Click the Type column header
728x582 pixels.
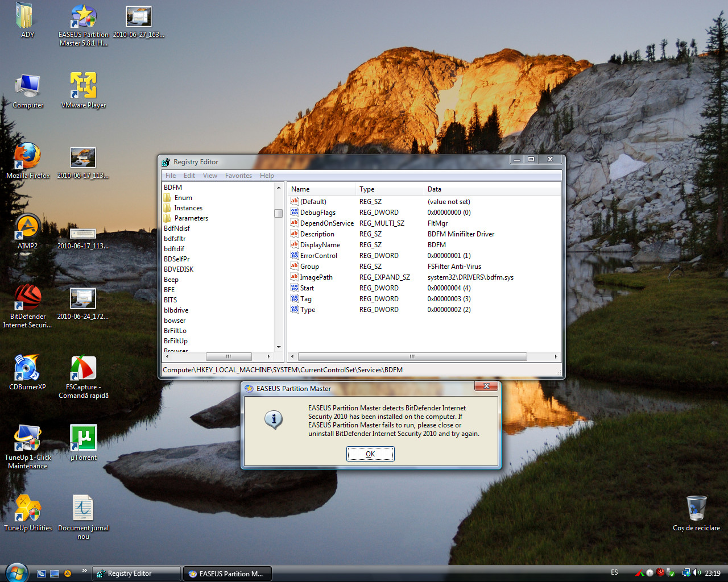390,189
